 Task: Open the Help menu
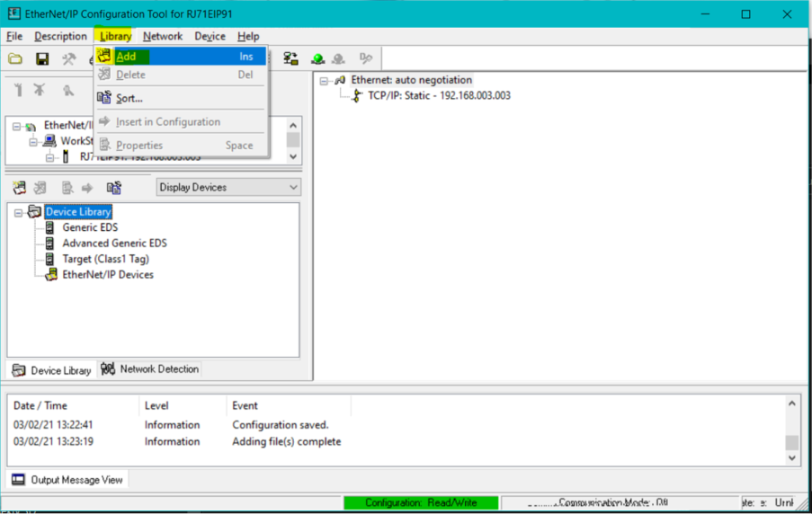(248, 36)
